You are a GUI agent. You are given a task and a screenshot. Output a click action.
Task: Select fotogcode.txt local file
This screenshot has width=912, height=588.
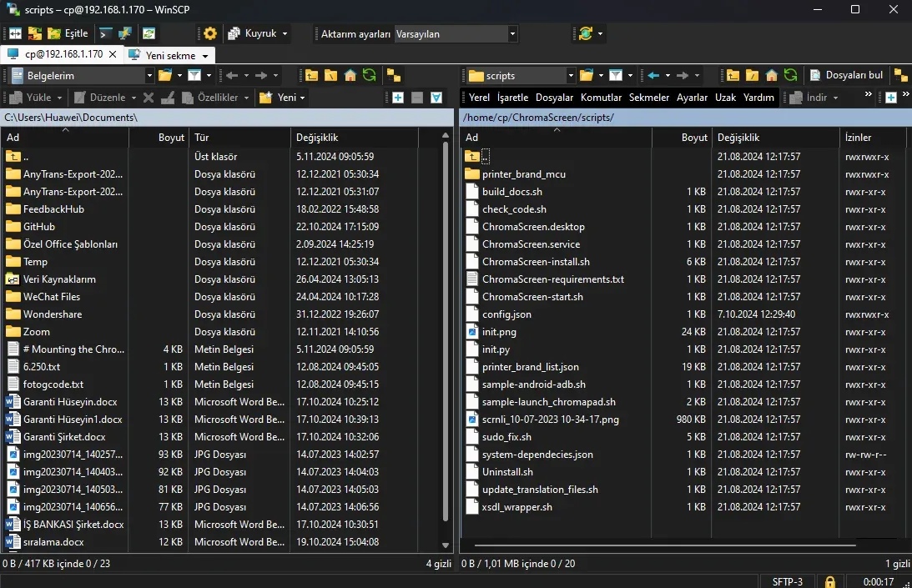pos(53,384)
